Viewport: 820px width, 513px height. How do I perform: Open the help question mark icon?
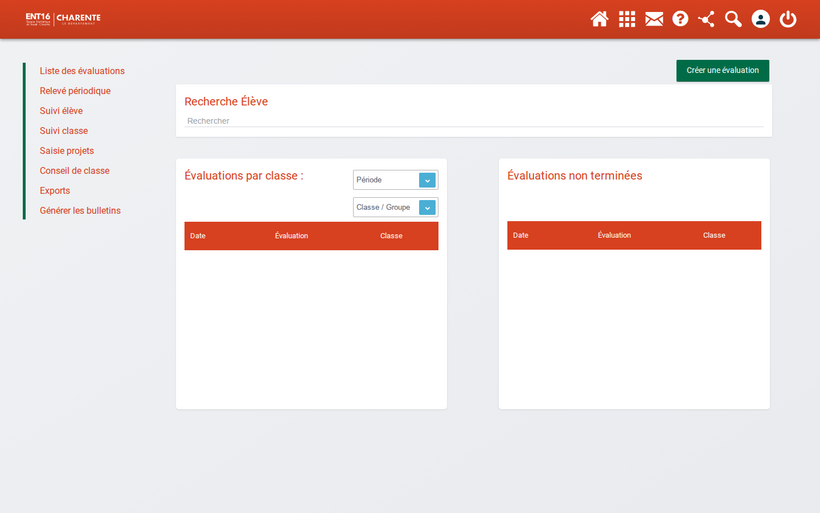(x=680, y=19)
